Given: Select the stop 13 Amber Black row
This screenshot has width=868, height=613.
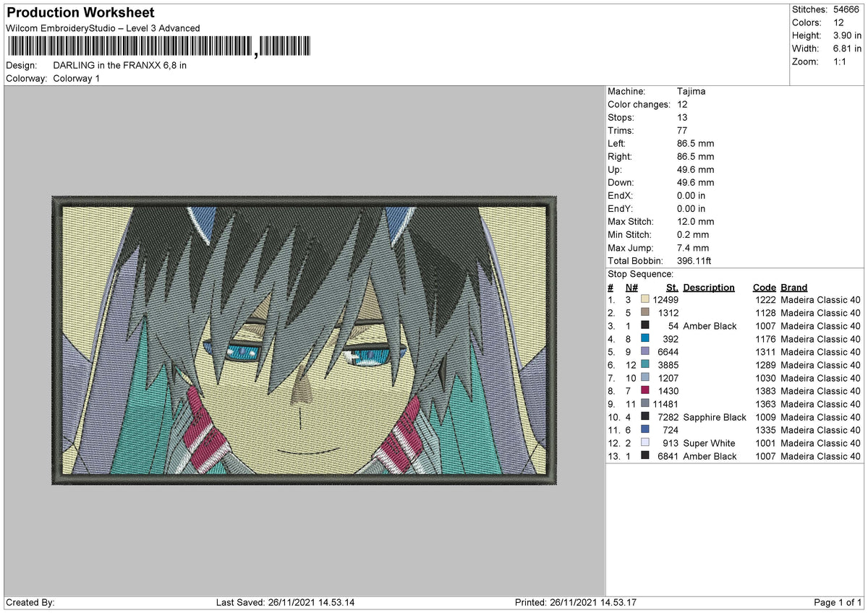Looking at the screenshot, I should (734, 455).
